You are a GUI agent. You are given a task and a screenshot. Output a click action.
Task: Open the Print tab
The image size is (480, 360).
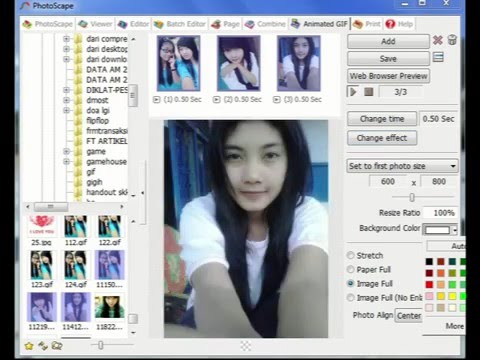tap(367, 24)
